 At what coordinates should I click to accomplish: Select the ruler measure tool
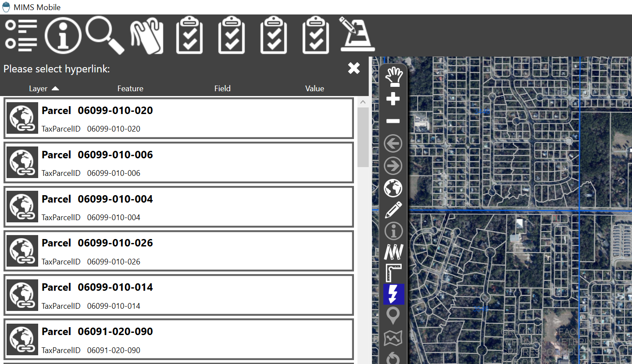[393, 272]
